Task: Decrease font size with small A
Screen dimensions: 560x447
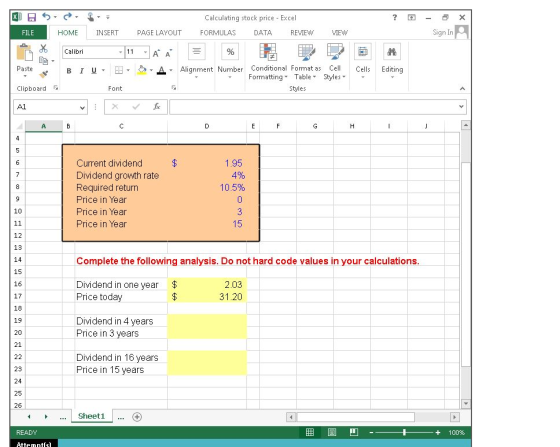Action: pos(168,53)
